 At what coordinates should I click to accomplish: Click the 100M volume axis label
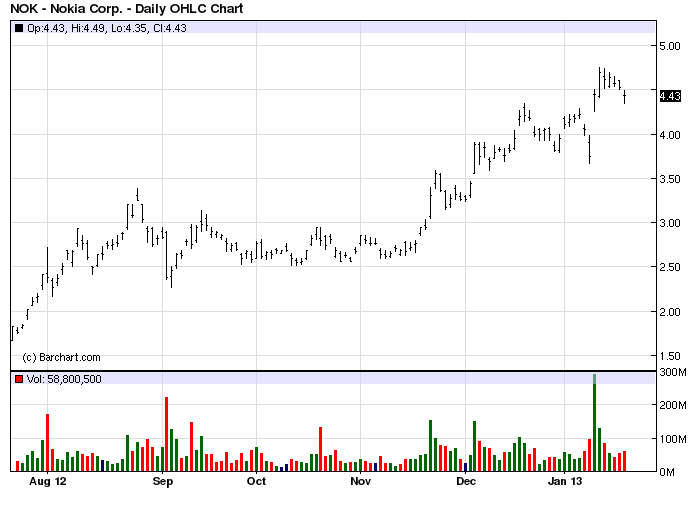point(673,439)
